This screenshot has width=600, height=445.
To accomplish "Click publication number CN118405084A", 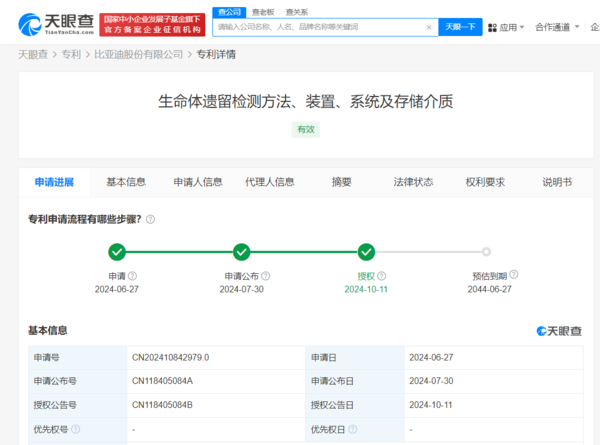I will tap(162, 381).
